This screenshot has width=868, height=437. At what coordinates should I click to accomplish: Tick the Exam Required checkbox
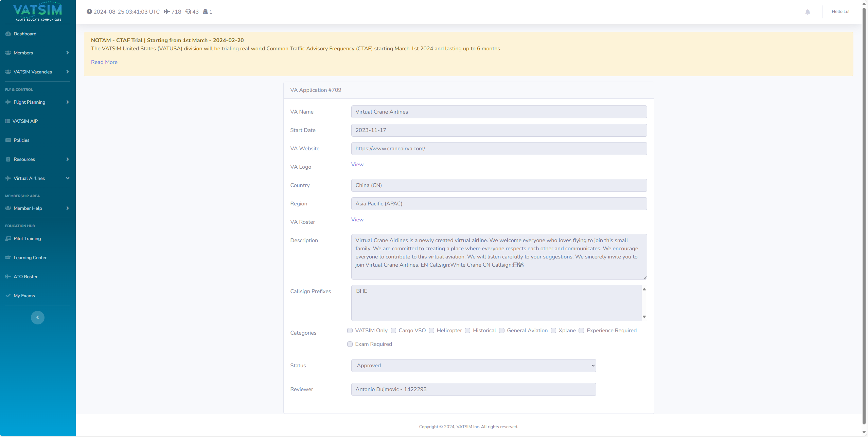[350, 344]
